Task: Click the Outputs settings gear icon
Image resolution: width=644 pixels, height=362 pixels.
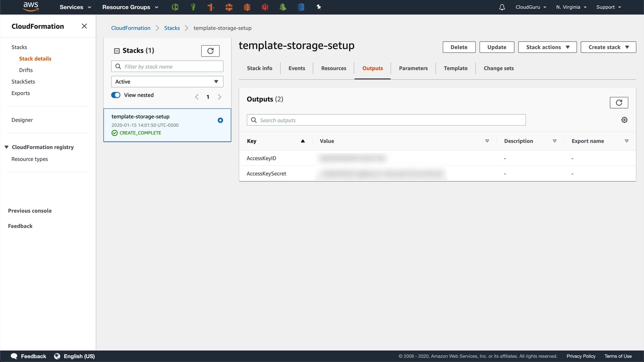Action: 624,120
